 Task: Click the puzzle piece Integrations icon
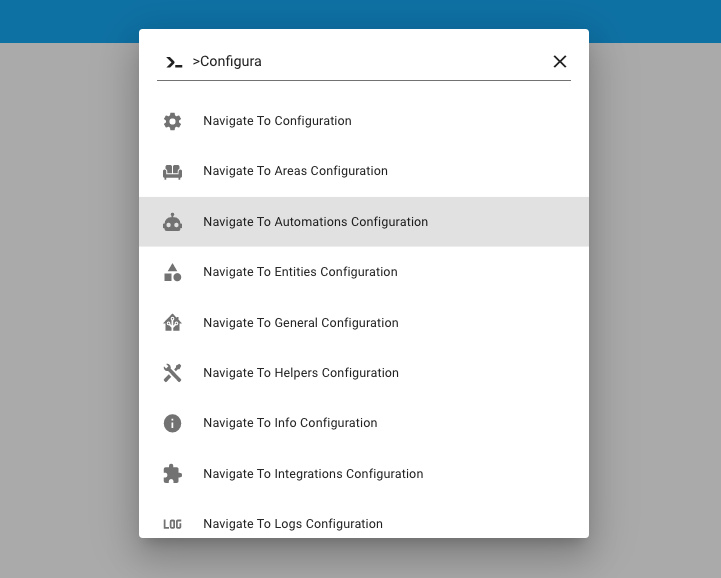172,474
